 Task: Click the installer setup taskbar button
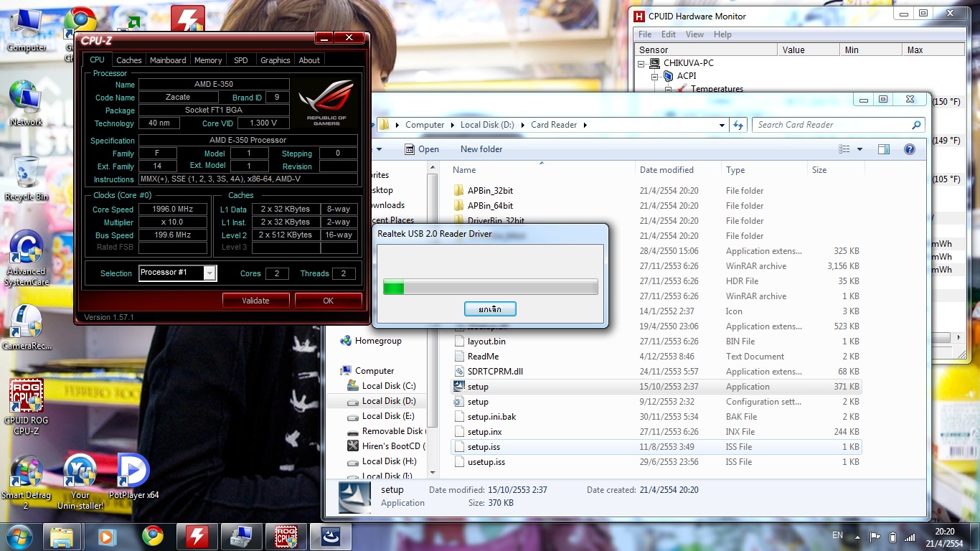pyautogui.click(x=331, y=536)
